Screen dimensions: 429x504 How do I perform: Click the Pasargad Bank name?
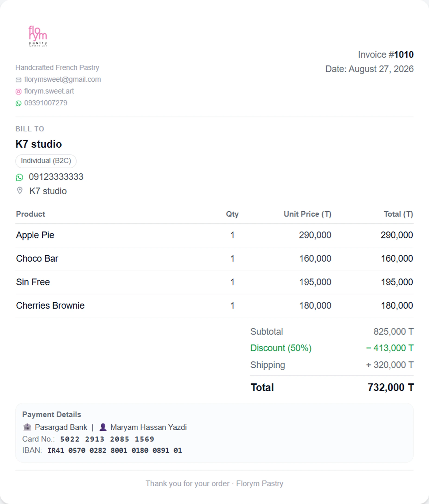tap(61, 427)
